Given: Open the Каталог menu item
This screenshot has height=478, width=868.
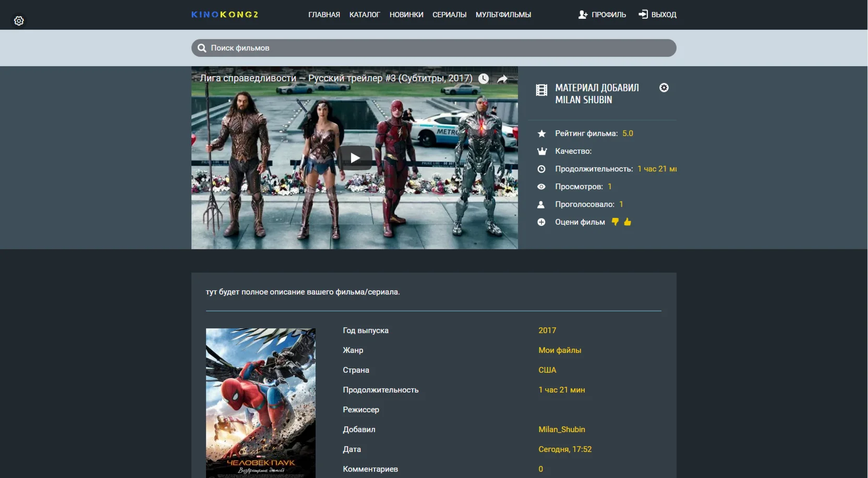Looking at the screenshot, I should (365, 15).
